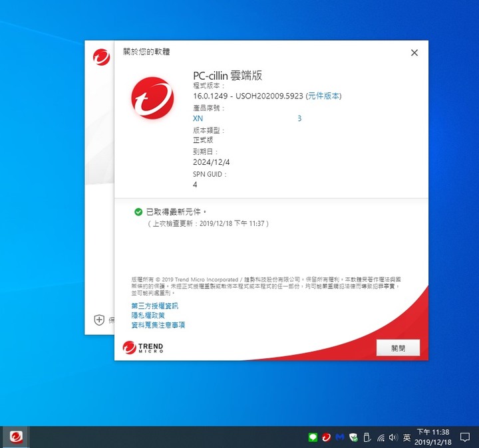The width and height of the screenshot is (479, 448).
Task: Open the 元件版本 component version link
Action: (x=323, y=96)
